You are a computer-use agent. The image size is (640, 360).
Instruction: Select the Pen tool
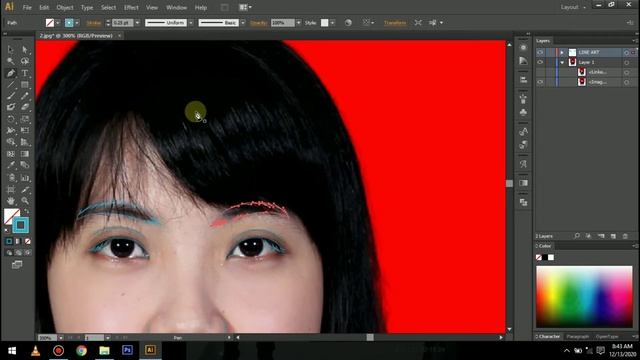pyautogui.click(x=11, y=73)
